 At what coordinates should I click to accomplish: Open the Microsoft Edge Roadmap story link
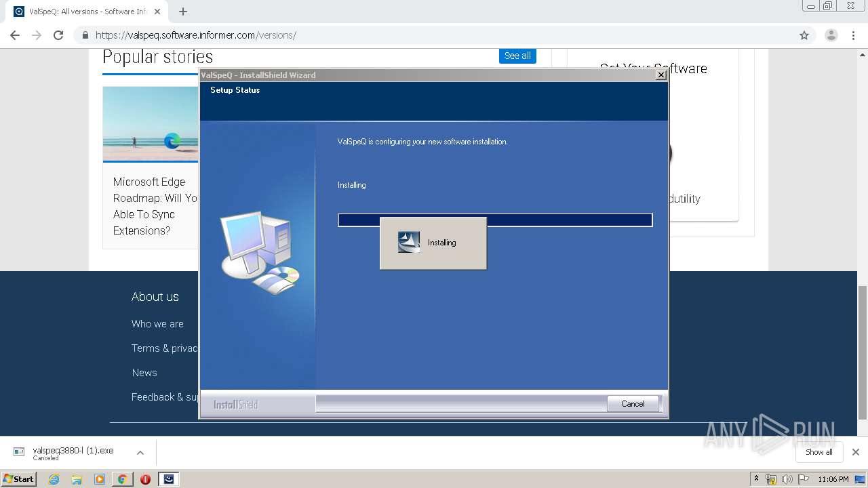tap(155, 206)
